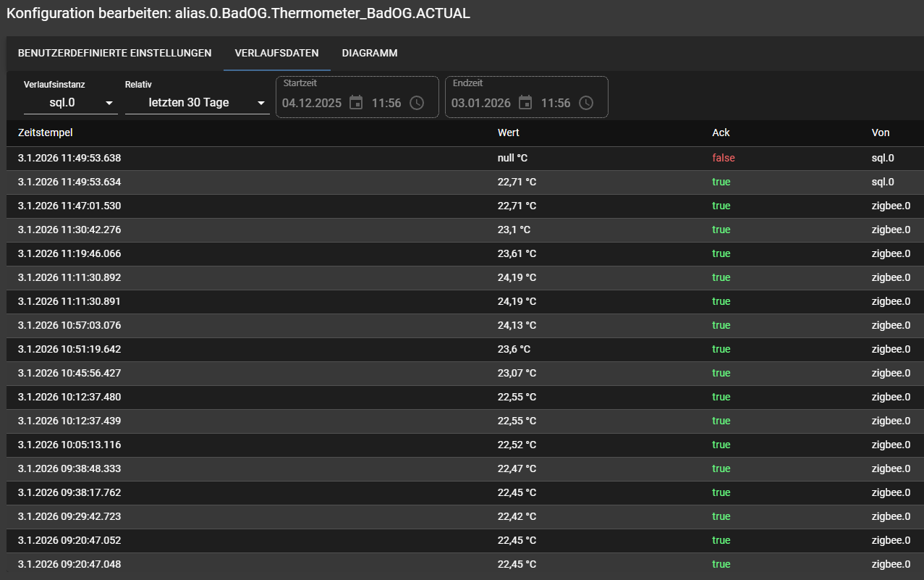Click the Endzeit date field 03.01.2026
The height and width of the screenshot is (580, 924).
coord(481,103)
